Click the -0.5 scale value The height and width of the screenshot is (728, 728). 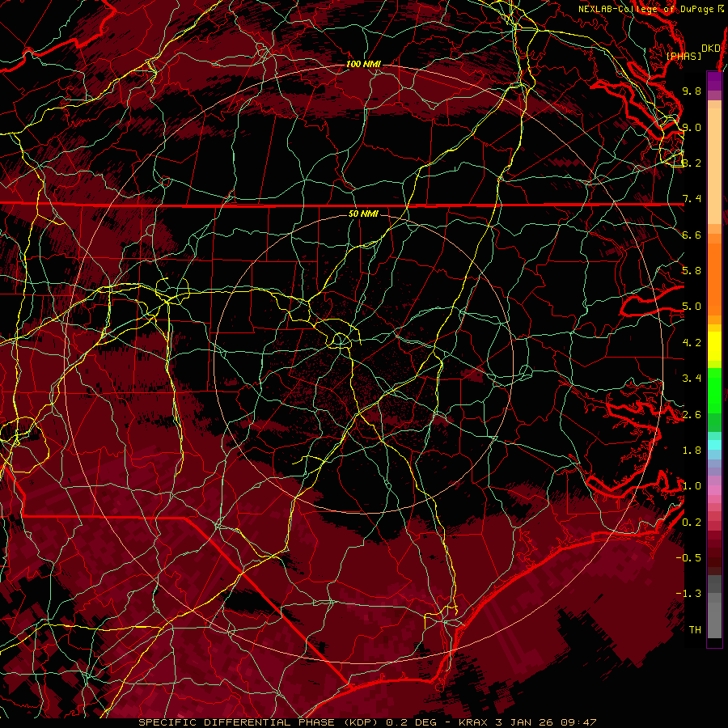(x=688, y=558)
